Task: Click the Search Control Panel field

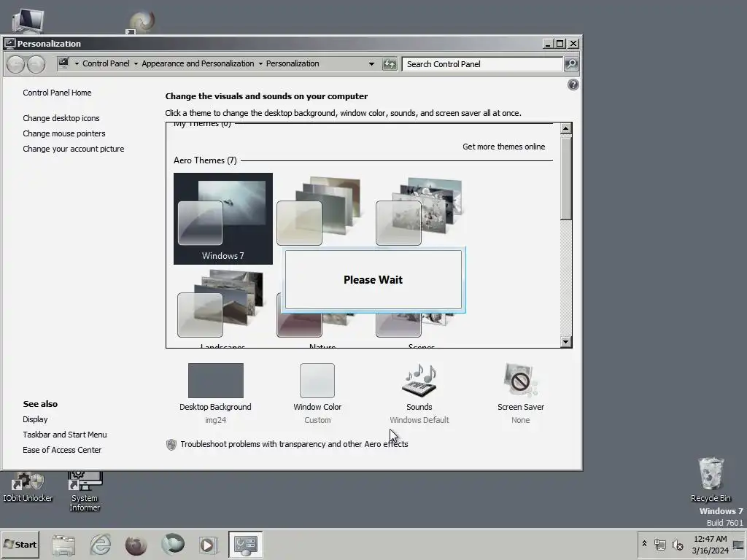Action: [482, 64]
